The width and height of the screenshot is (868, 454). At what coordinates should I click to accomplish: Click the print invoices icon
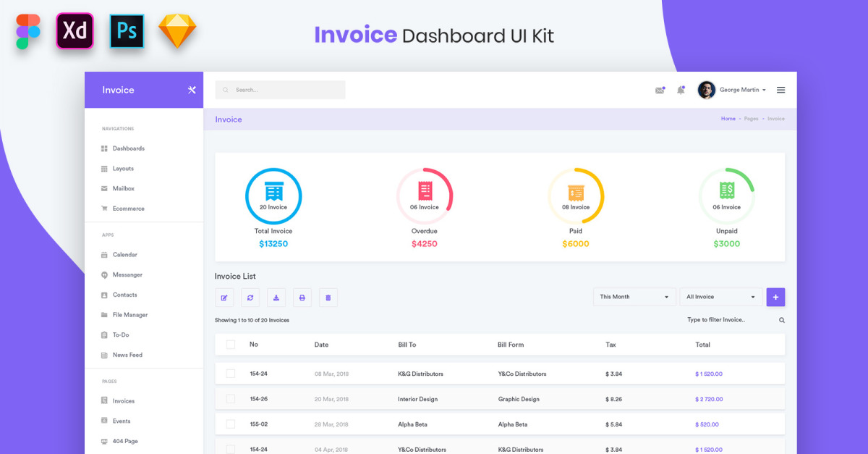tap(302, 298)
